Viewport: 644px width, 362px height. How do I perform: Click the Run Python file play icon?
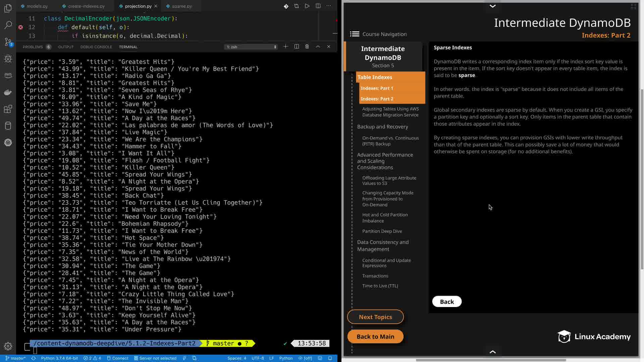tap(307, 6)
